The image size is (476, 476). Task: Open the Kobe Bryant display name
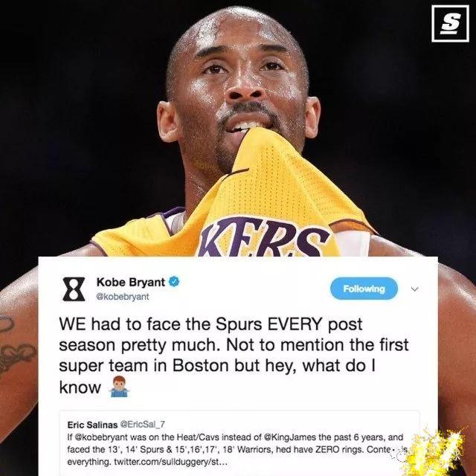tap(131, 282)
